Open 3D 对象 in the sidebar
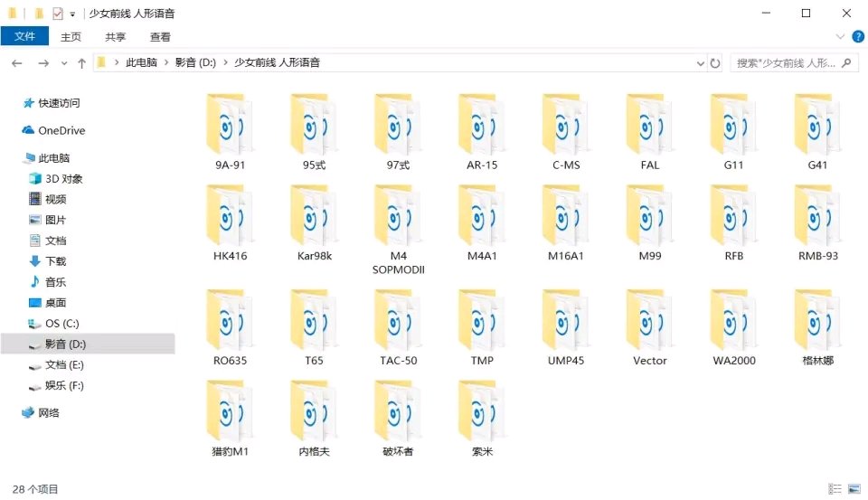This screenshot has height=500, width=868. coord(56,179)
